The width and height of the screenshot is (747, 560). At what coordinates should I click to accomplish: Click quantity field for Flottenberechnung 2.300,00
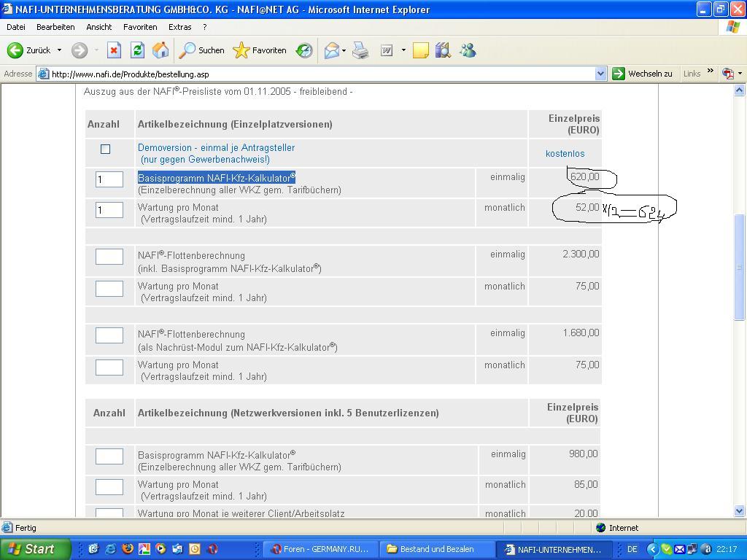pos(109,257)
